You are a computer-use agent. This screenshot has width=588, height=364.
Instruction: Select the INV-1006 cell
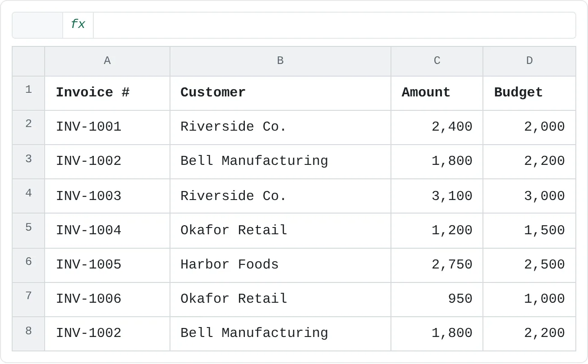pos(107,300)
